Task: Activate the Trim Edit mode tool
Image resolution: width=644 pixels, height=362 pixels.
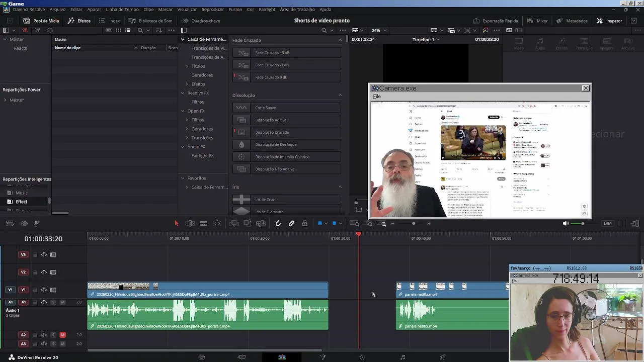Action: (190, 223)
